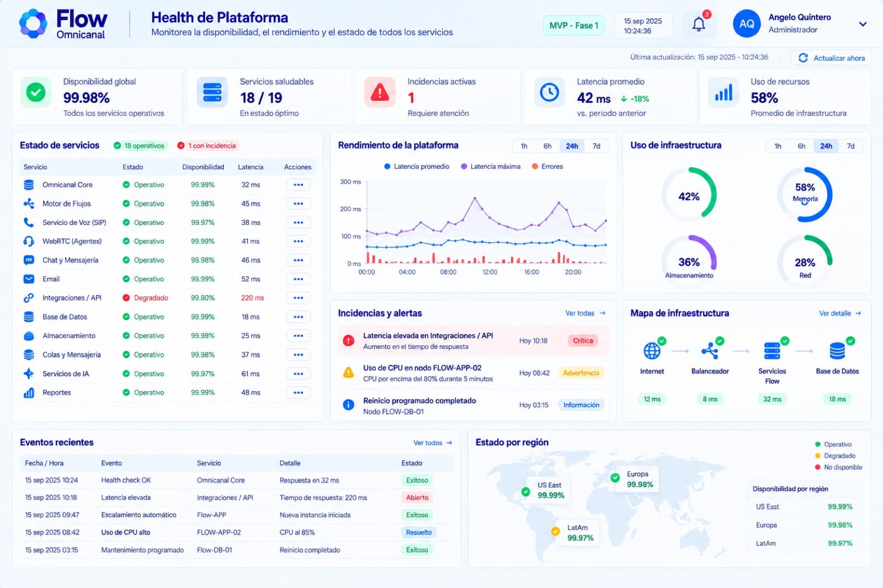The width and height of the screenshot is (883, 588).
Task: Click the LatAm region marker on map
Action: tap(556, 532)
